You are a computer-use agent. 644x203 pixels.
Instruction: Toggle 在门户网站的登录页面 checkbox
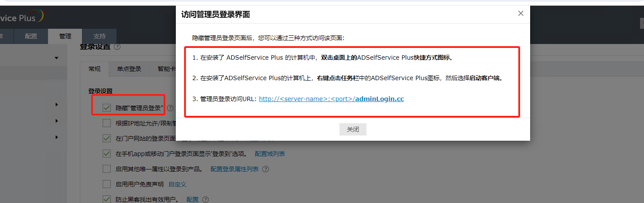point(106,139)
